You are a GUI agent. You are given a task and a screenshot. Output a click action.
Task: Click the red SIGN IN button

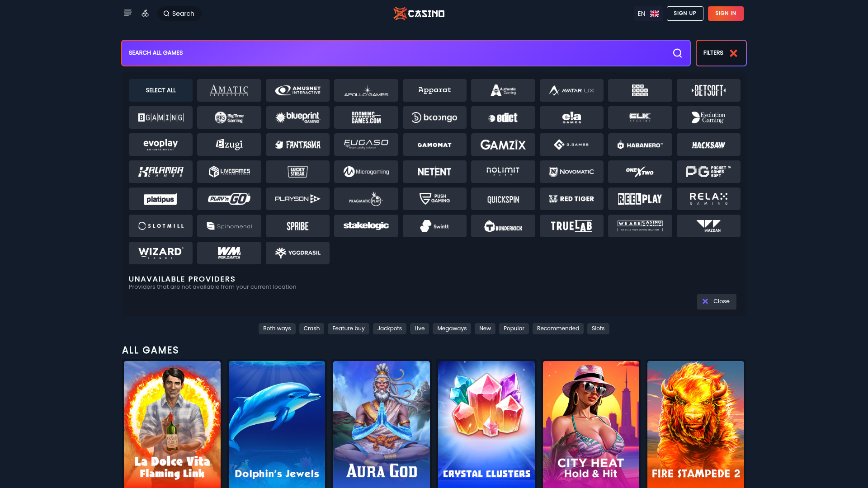pyautogui.click(x=726, y=14)
